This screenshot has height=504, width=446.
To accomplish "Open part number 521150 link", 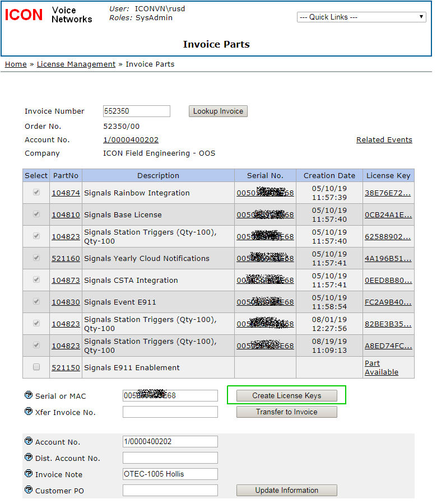I will 66,368.
